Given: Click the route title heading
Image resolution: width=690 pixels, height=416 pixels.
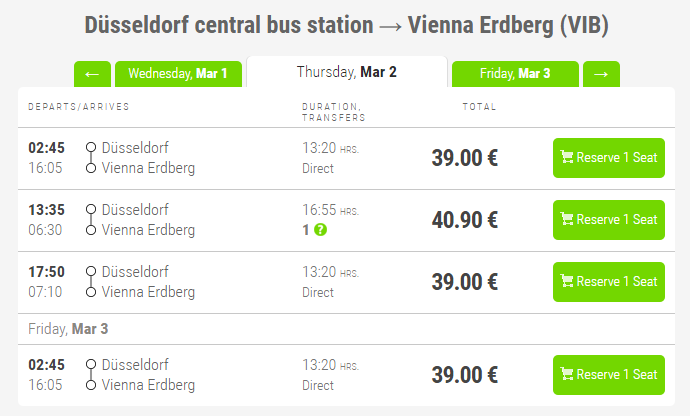Looking at the screenshot, I should pyautogui.click(x=345, y=25).
